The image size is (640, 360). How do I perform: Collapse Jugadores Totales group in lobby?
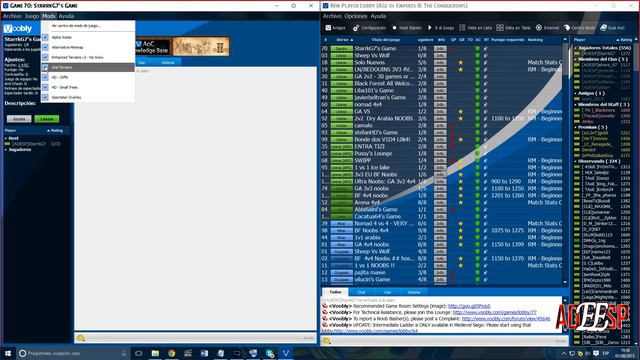[576, 48]
